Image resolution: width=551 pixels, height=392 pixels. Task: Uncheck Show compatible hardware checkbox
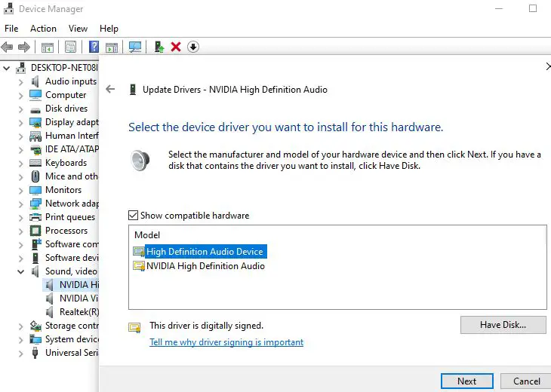(x=133, y=215)
